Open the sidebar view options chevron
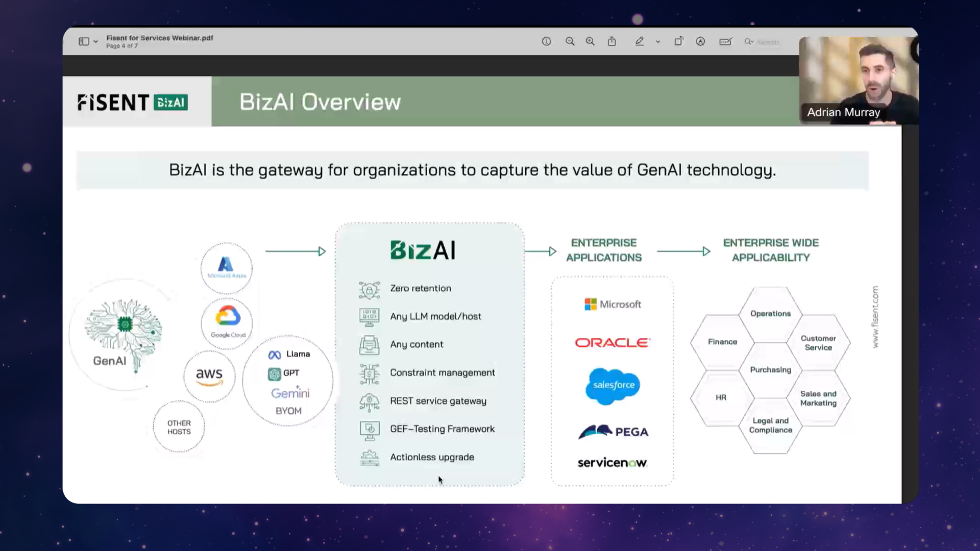The width and height of the screenshot is (980, 551). pos(96,41)
